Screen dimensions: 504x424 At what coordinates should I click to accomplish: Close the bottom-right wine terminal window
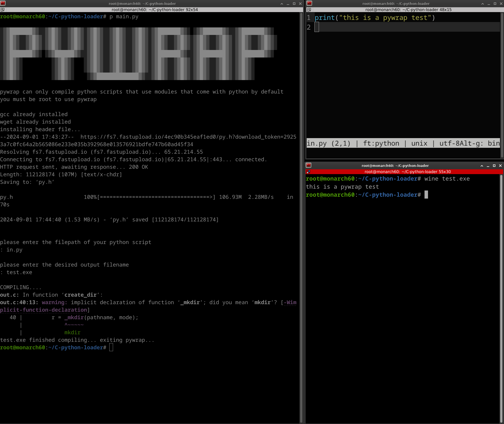[x=500, y=166]
